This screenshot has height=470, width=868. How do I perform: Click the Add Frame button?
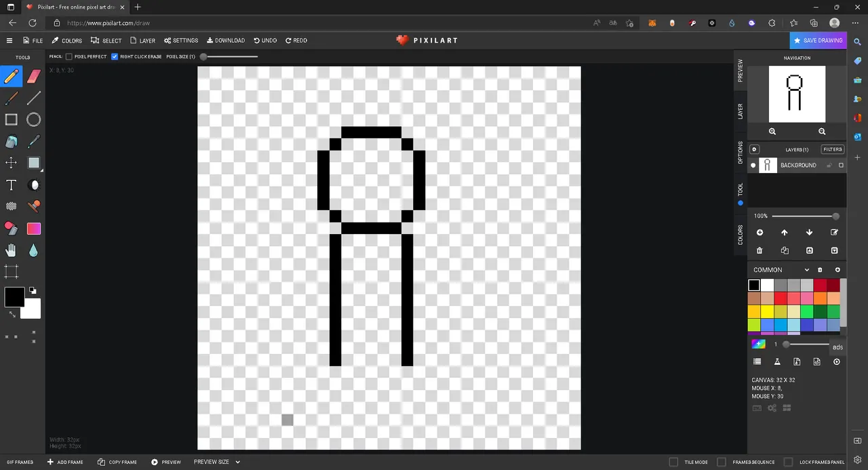click(x=65, y=462)
